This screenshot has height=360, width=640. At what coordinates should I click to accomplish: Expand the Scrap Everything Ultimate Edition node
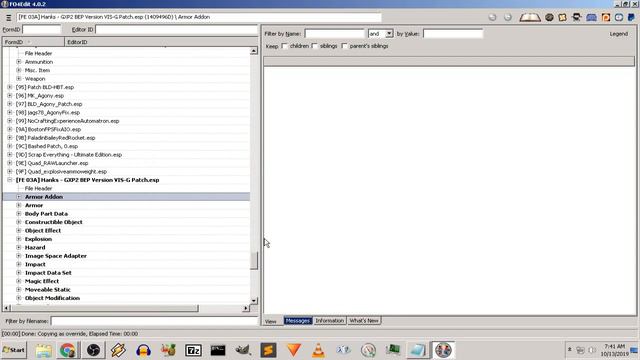[x=10, y=155]
